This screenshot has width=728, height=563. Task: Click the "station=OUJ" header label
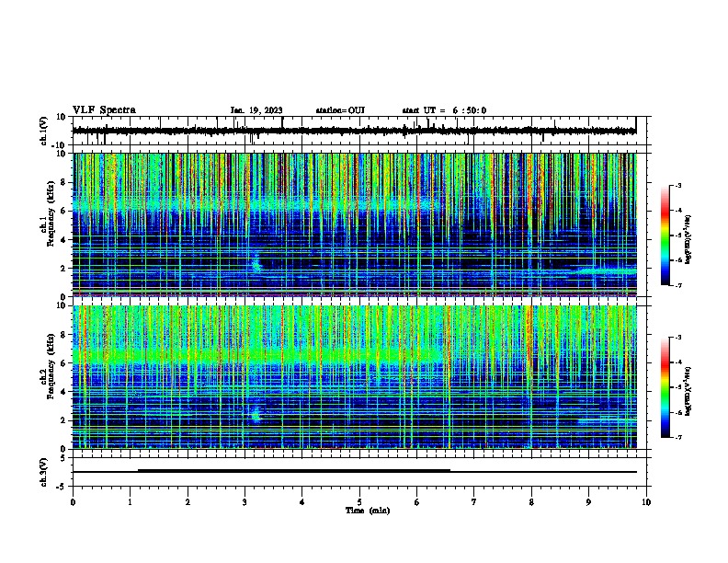pyautogui.click(x=340, y=110)
